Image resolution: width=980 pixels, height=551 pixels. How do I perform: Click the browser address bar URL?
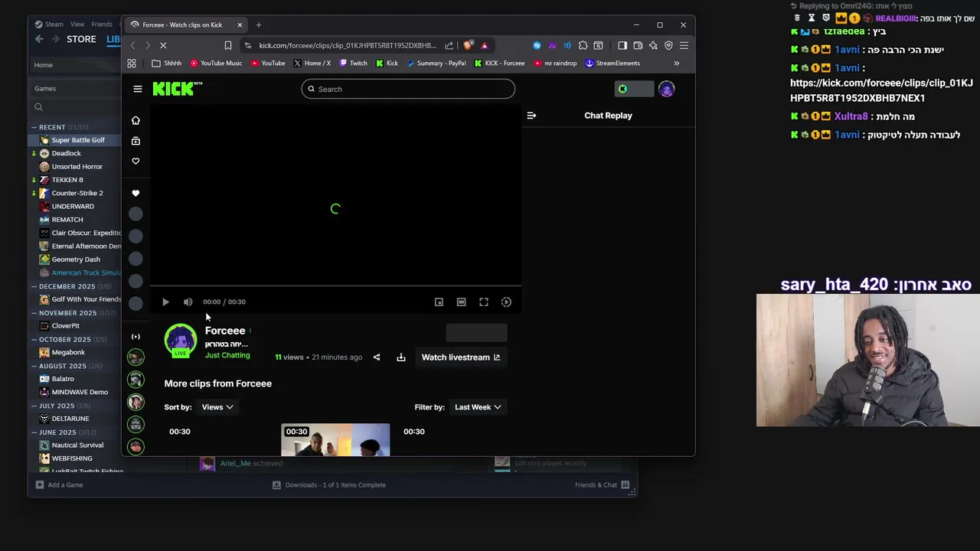tap(347, 45)
